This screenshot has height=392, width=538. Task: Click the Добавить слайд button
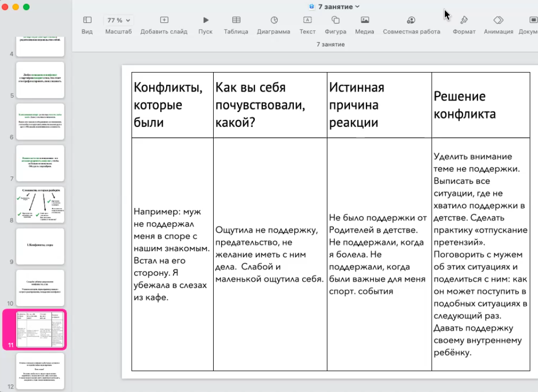point(164,25)
